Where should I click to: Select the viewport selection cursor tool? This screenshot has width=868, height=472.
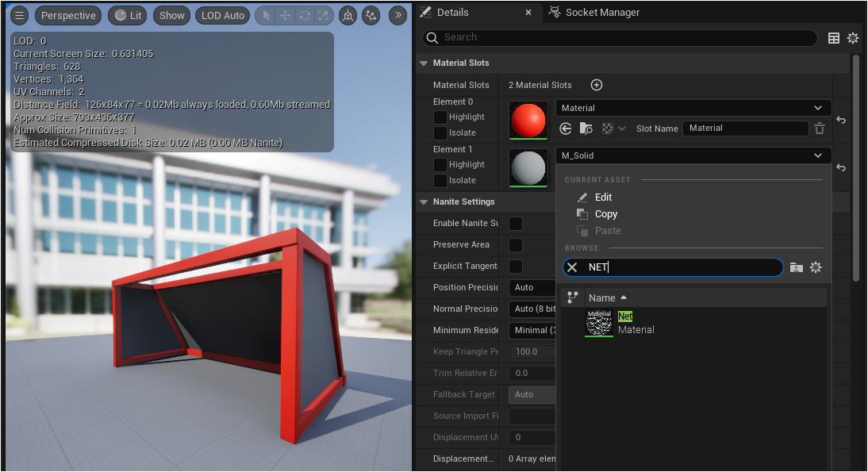pos(267,16)
